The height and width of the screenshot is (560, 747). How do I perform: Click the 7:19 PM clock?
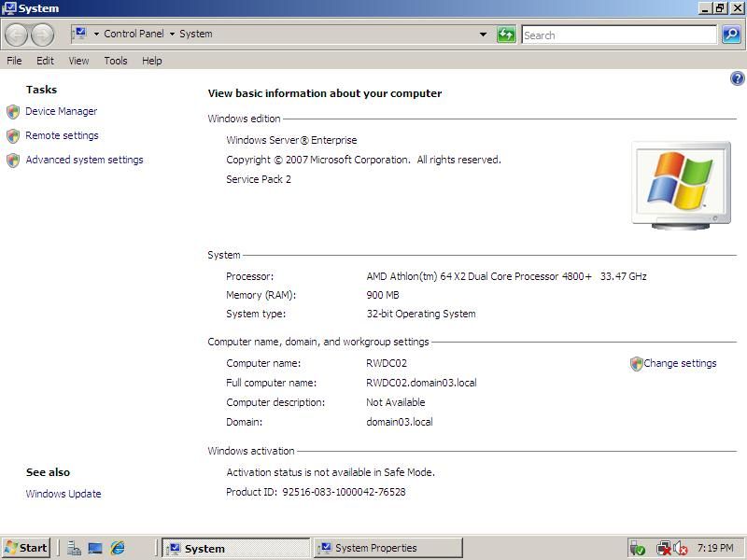(715, 548)
